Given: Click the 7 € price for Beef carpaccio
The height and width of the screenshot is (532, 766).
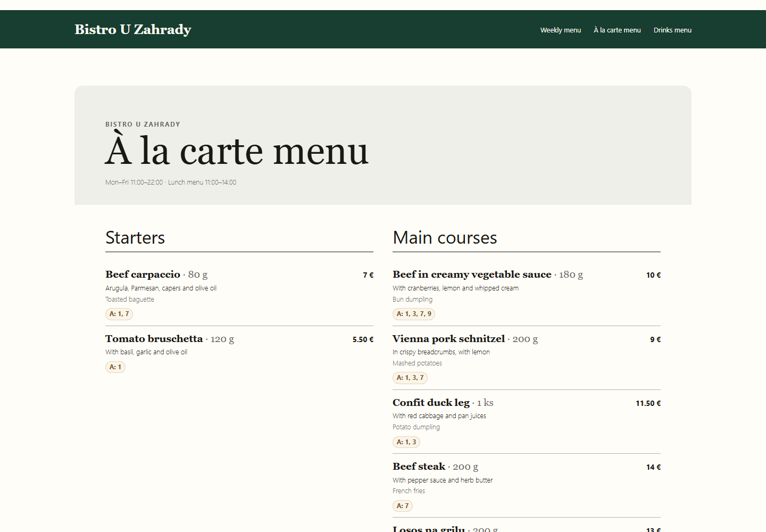Looking at the screenshot, I should tap(368, 275).
